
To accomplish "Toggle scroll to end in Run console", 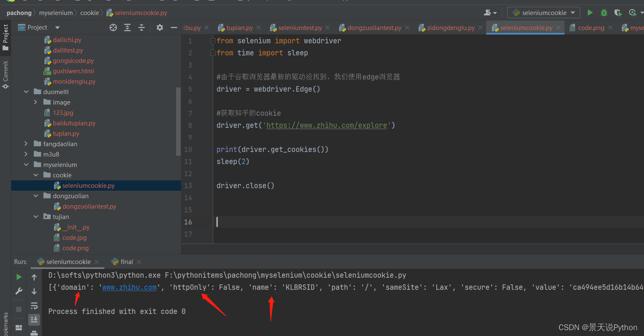I will (34, 319).
